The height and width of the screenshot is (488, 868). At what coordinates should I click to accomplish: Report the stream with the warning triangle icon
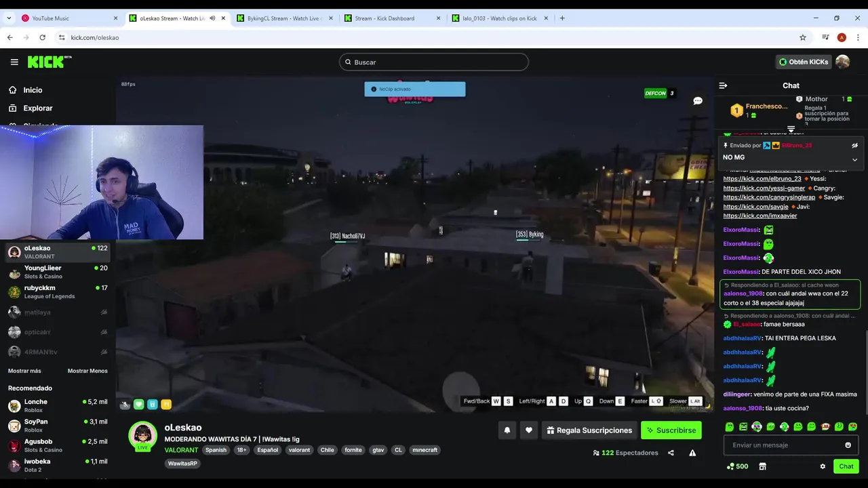tap(692, 453)
